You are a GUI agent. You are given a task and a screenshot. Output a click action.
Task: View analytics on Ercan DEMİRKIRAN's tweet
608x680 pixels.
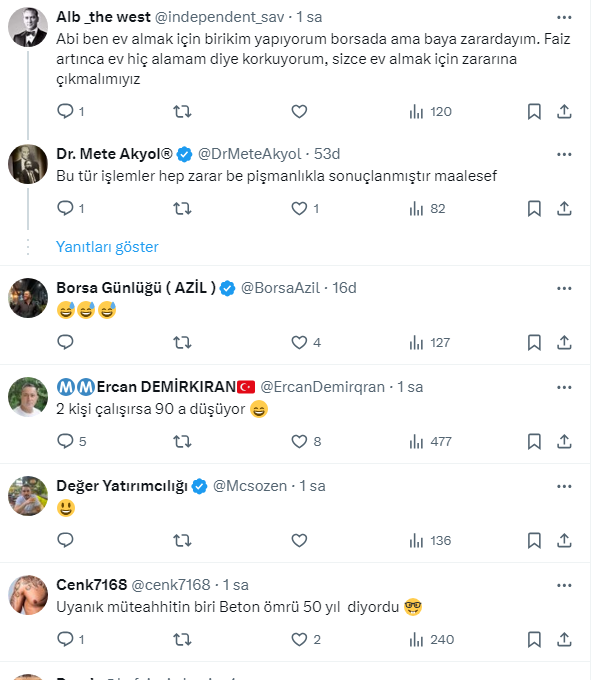coord(430,441)
